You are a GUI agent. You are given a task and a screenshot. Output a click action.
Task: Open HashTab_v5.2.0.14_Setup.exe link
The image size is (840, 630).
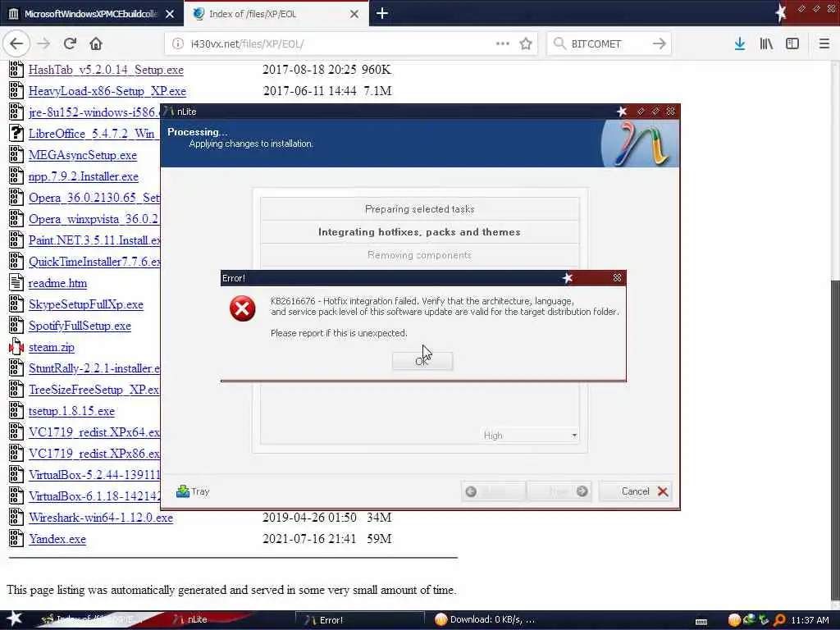[106, 70]
